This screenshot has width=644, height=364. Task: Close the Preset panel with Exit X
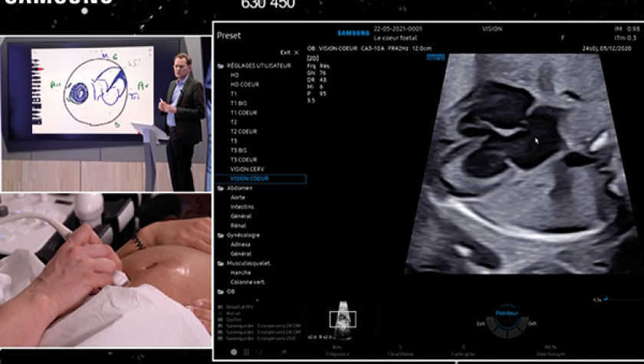click(x=290, y=53)
